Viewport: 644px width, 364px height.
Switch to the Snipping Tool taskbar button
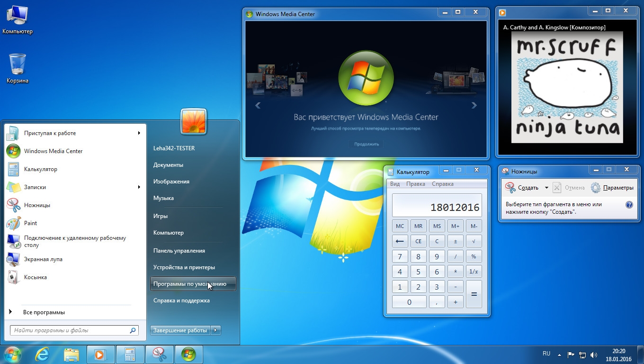click(159, 355)
